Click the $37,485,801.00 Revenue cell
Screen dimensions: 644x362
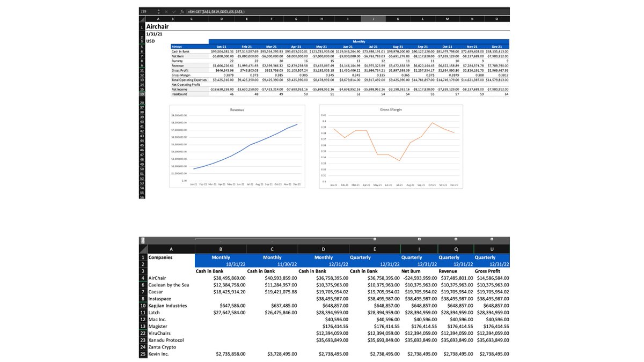pos(456,278)
